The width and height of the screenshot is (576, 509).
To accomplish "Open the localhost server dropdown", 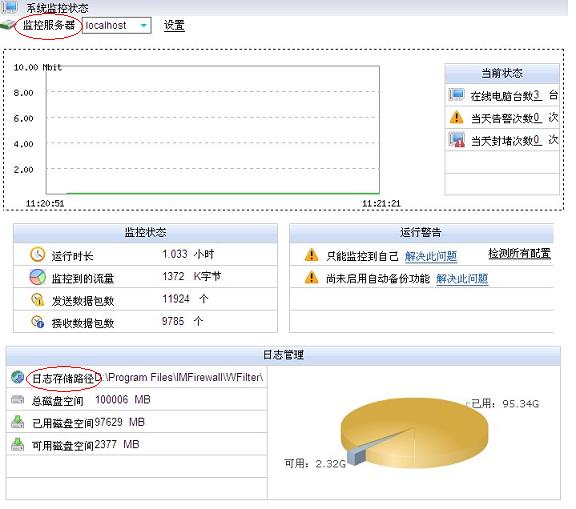I will tap(117, 26).
